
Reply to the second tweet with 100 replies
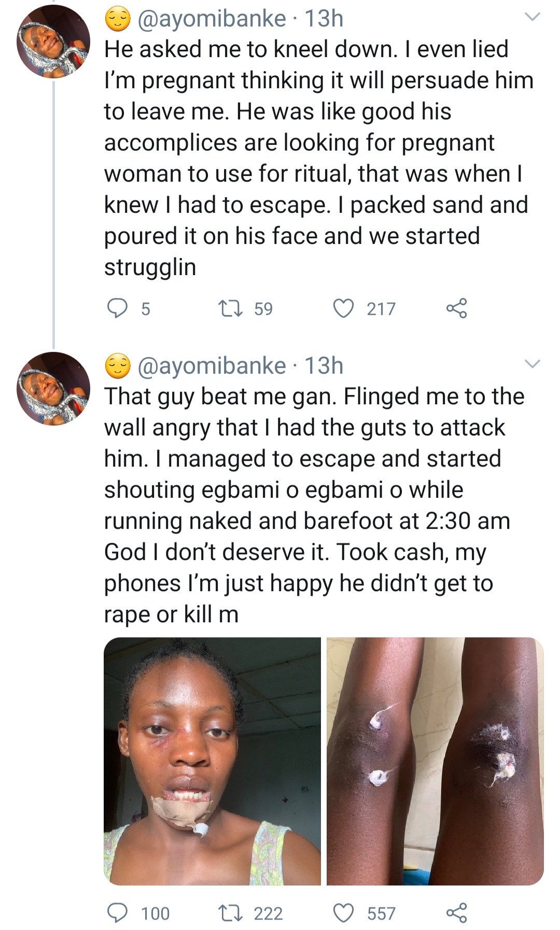(x=117, y=912)
